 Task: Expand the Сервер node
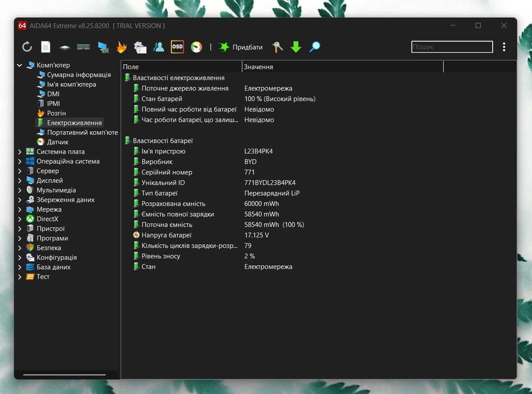click(20, 171)
